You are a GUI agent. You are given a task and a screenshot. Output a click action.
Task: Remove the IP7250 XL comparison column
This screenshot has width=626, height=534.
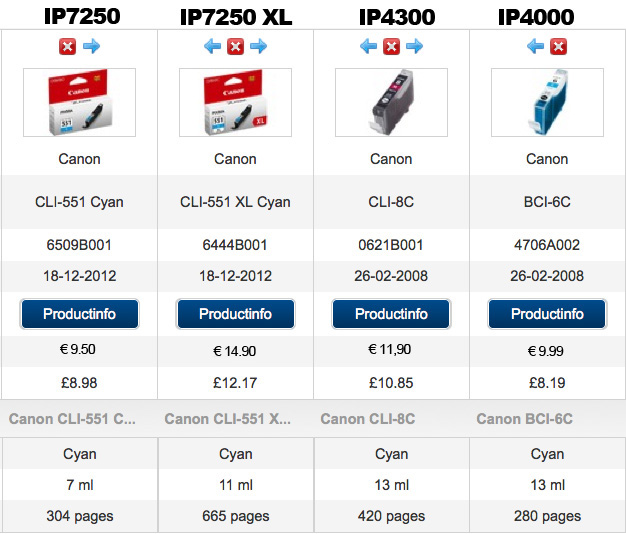(x=236, y=47)
